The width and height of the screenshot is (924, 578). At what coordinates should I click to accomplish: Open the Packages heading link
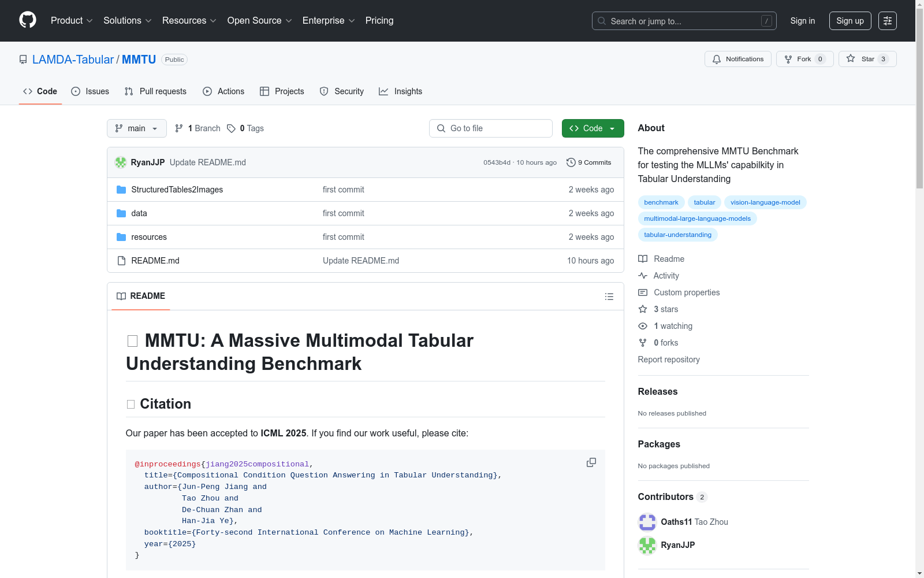[x=659, y=444]
